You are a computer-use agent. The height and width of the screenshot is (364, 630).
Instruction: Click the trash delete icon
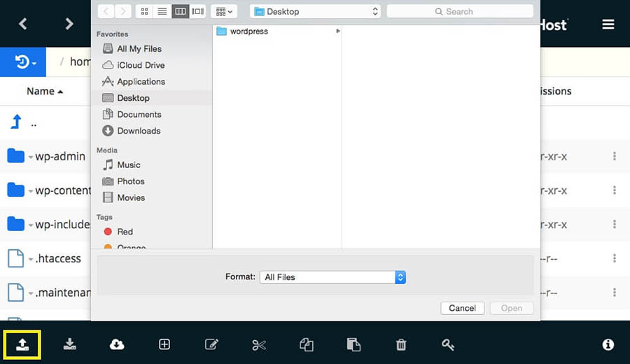point(401,344)
